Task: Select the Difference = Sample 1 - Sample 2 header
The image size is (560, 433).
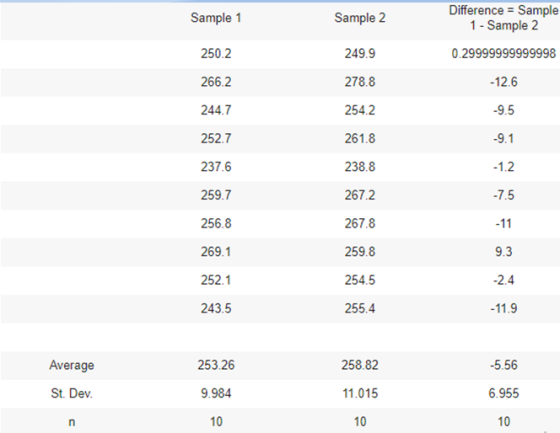Action: 504,18
